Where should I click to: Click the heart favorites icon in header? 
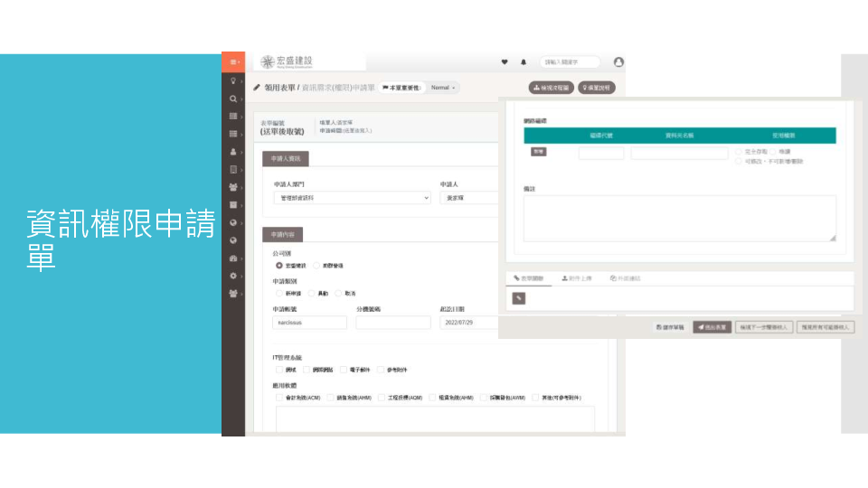[505, 62]
